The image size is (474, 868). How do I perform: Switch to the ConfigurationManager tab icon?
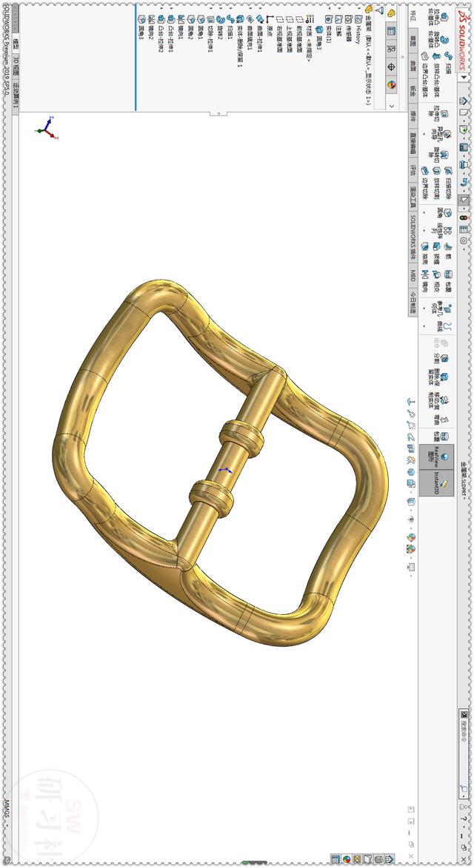click(391, 49)
